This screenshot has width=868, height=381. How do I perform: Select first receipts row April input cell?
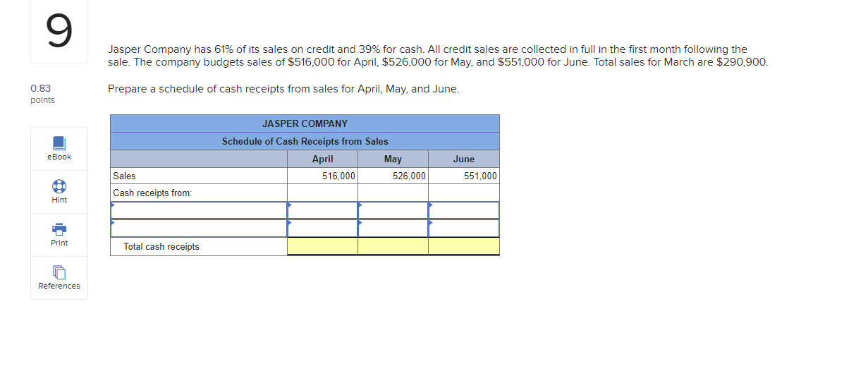[x=322, y=210]
